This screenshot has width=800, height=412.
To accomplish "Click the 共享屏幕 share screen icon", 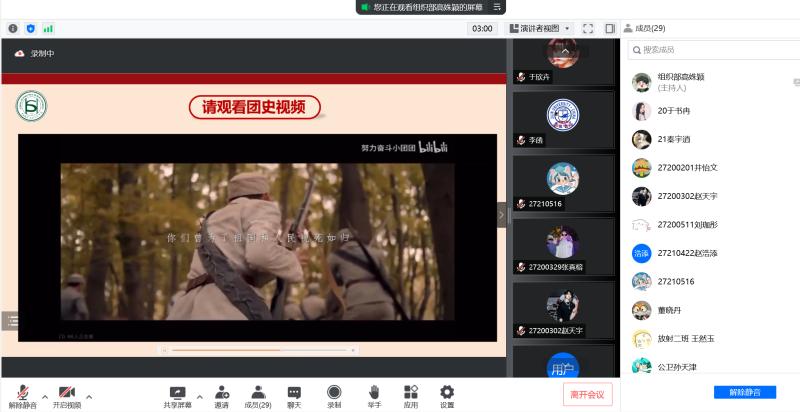I will click(178, 395).
